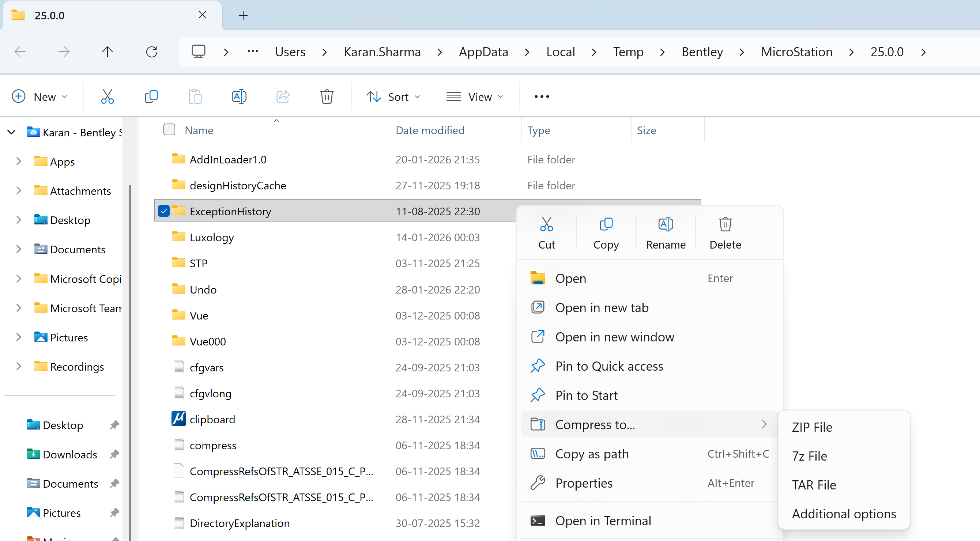This screenshot has height=541, width=980.
Task: Choose Open in new tab
Action: [x=602, y=307]
